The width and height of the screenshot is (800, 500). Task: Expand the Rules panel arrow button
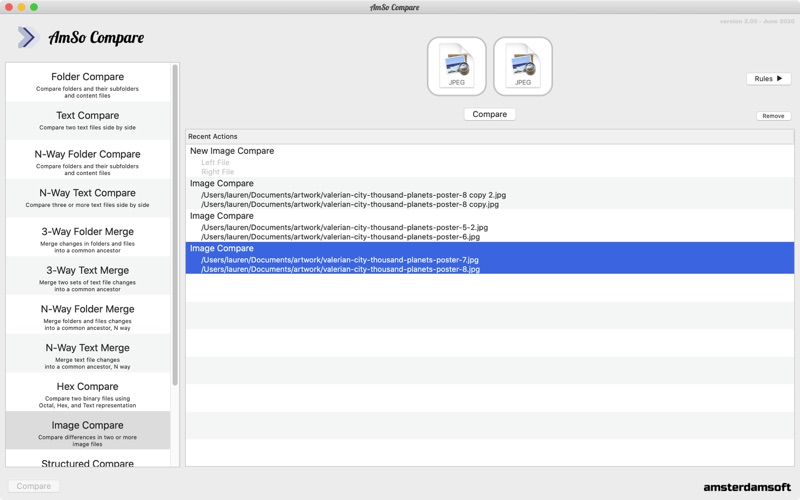(x=768, y=79)
